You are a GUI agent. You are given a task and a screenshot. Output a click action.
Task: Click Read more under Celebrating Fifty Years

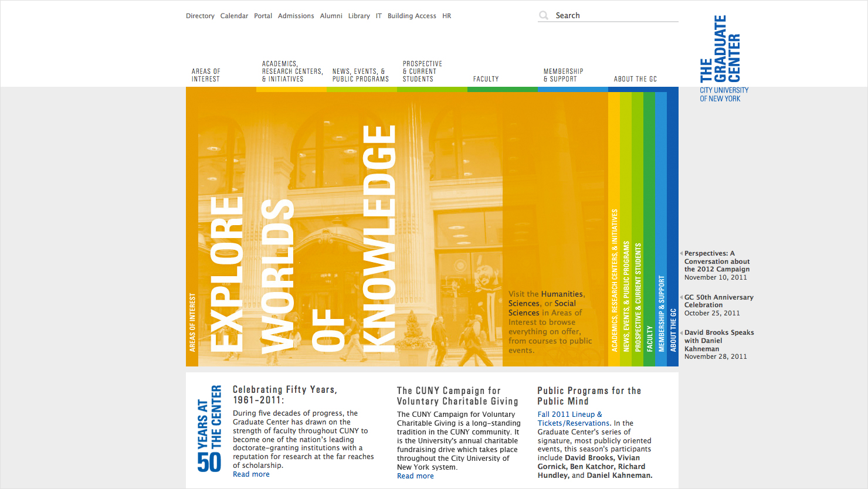pyautogui.click(x=251, y=474)
